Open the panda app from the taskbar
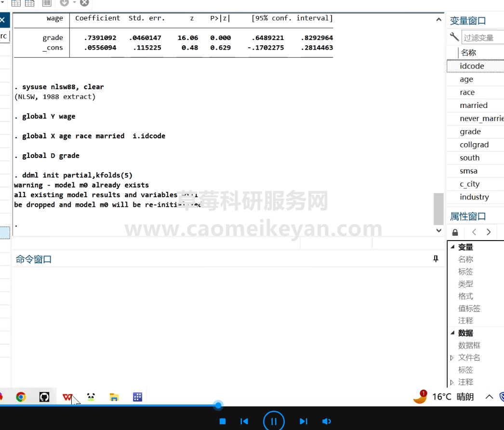The image size is (504, 430). tap(91, 397)
